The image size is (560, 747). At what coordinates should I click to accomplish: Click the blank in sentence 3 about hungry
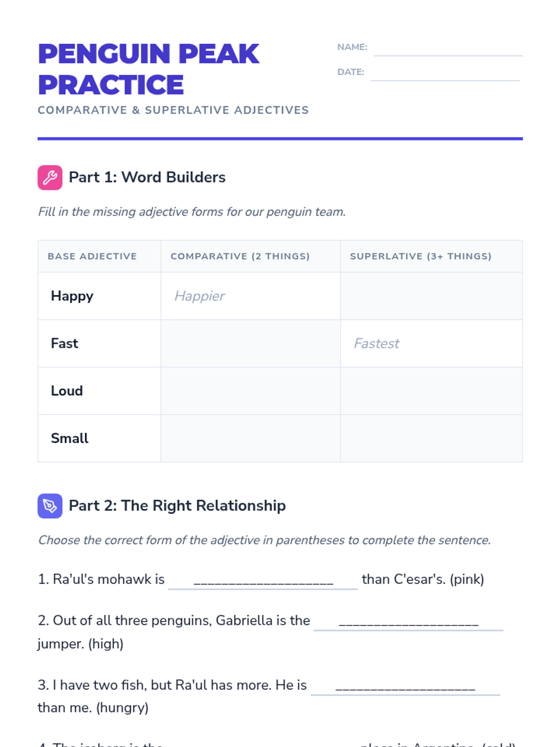coord(405,685)
